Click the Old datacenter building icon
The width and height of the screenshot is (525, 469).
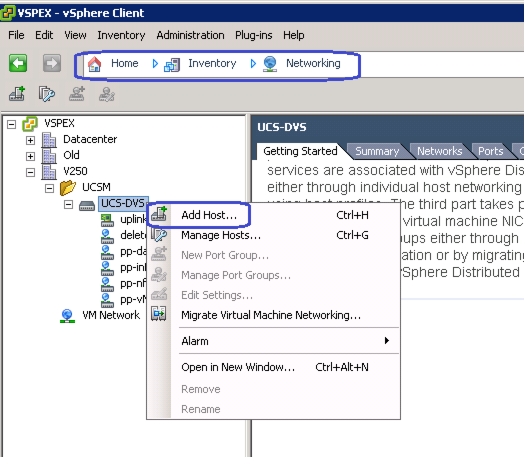pos(49,156)
